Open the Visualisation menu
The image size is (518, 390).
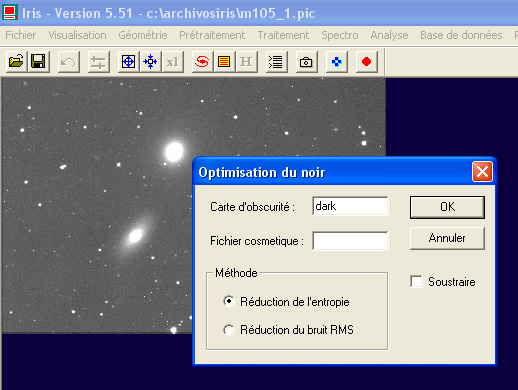[77, 35]
